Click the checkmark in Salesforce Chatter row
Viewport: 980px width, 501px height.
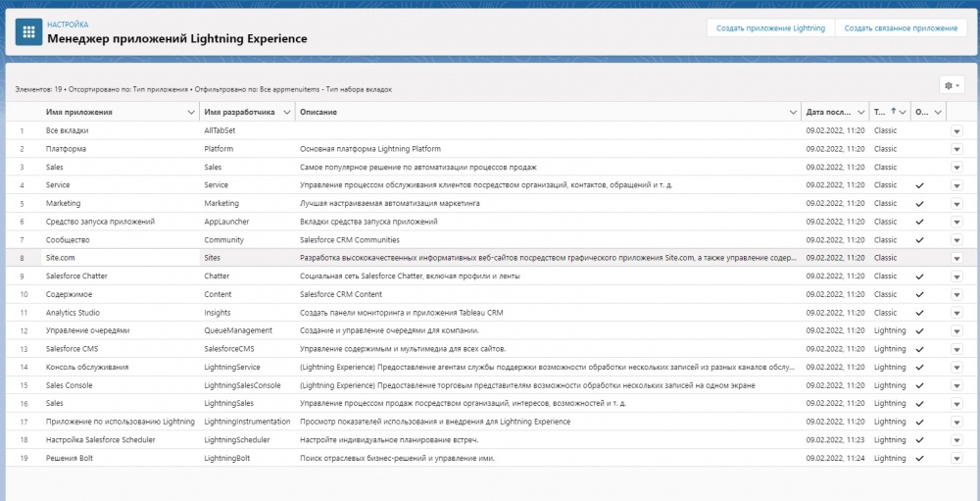pos(919,276)
